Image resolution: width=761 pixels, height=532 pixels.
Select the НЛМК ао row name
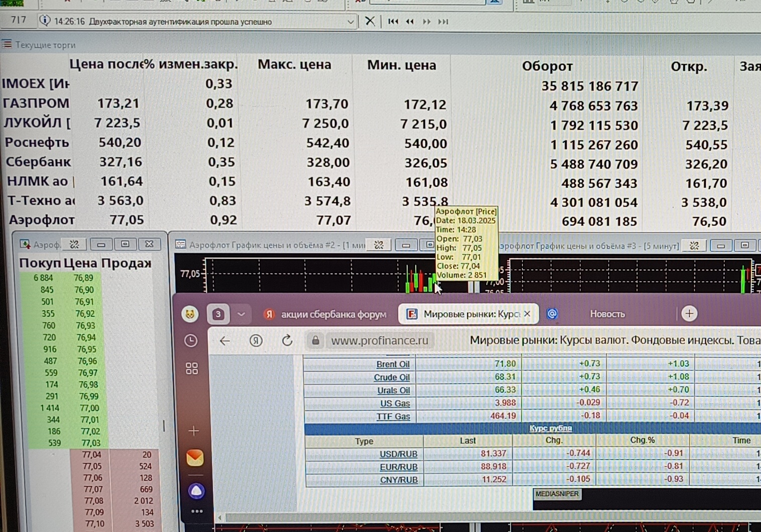pyautogui.click(x=40, y=181)
